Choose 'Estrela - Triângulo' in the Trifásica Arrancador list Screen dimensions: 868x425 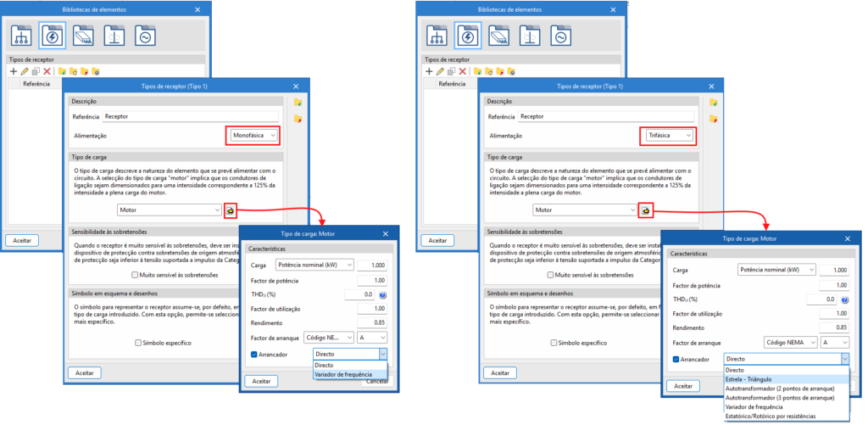point(786,379)
